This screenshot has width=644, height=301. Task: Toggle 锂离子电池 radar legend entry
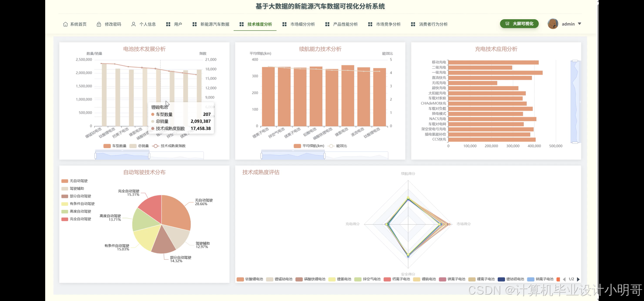[x=481, y=279]
